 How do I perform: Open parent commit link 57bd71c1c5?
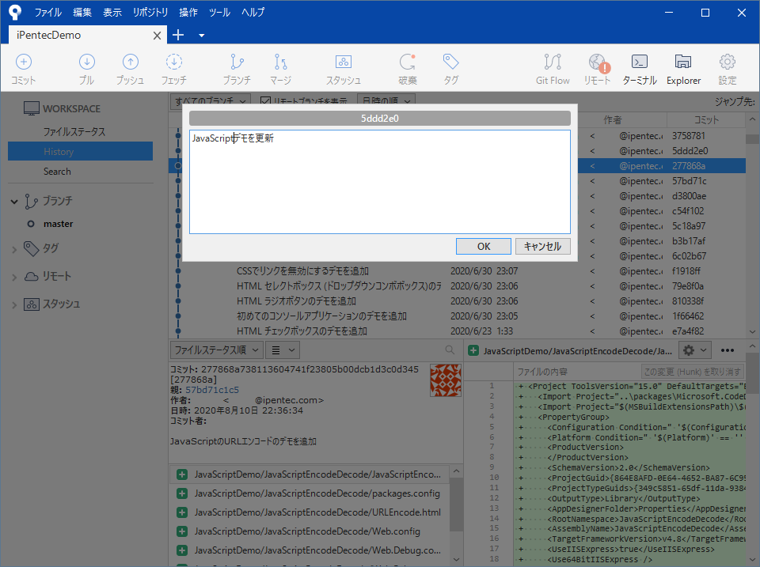coord(212,390)
